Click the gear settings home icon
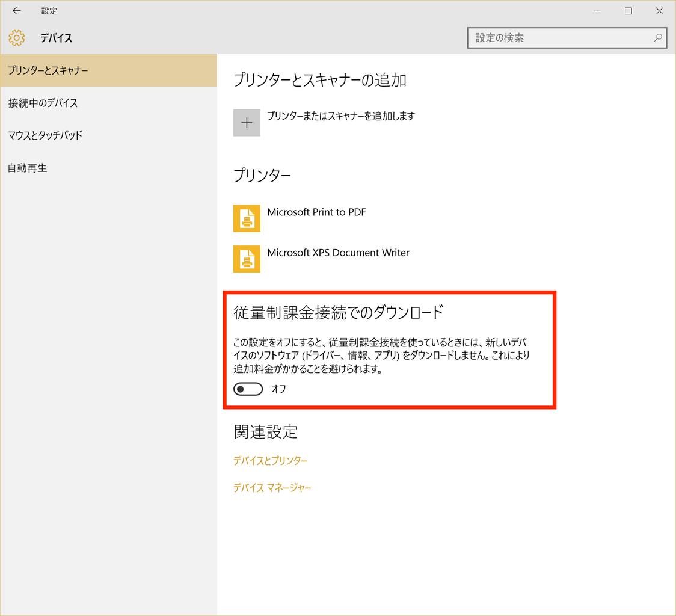This screenshot has width=676, height=616. click(x=16, y=38)
